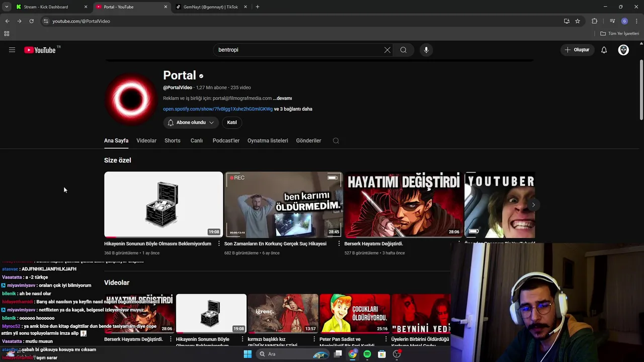The height and width of the screenshot is (362, 644).
Task: Open the YouTube account avatar menu
Action: coord(623,50)
